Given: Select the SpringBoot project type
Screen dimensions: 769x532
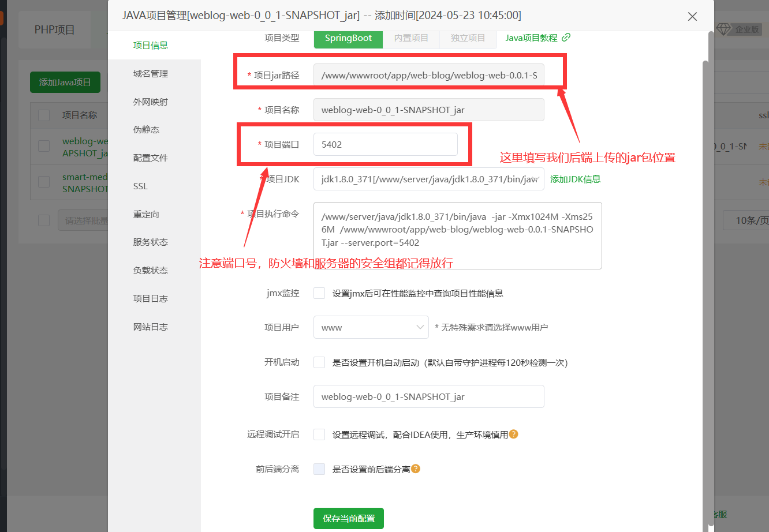Looking at the screenshot, I should tap(348, 38).
